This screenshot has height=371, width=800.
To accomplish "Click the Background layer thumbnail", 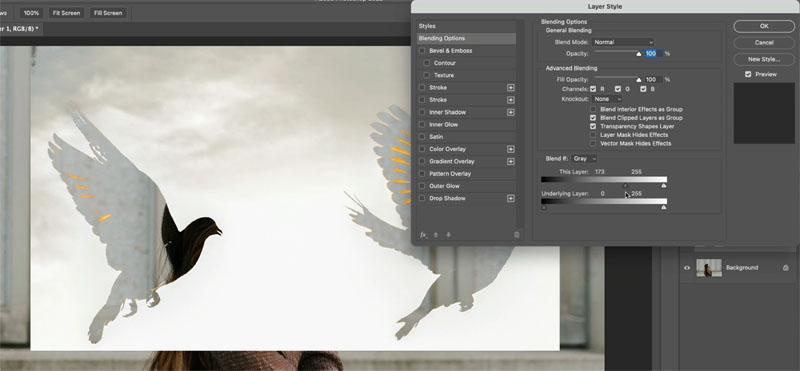I will click(x=709, y=268).
